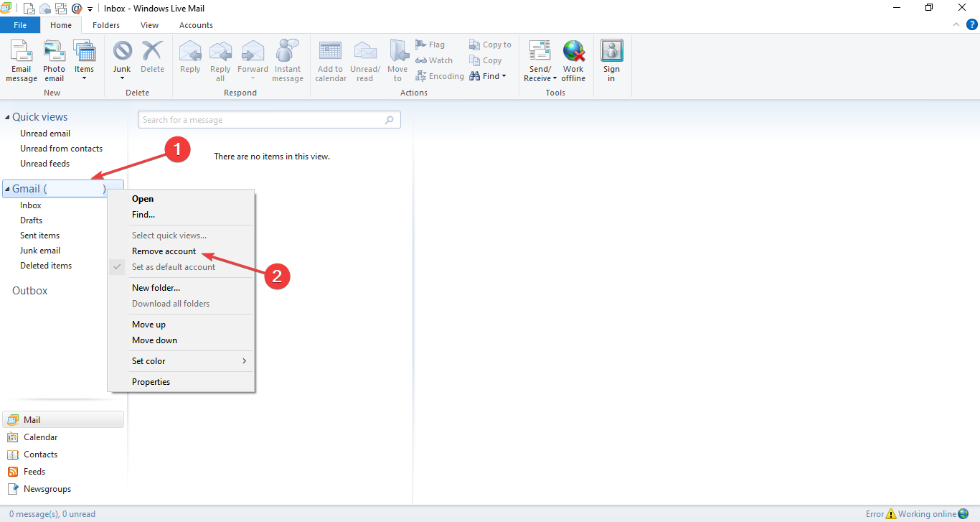
Task: Toggle Work offline mode
Action: (573, 61)
